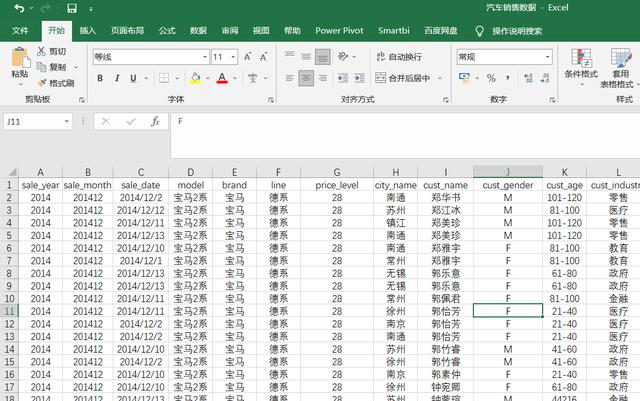Open the font color dropdown arrow
The width and height of the screenshot is (640, 401).
click(x=235, y=78)
